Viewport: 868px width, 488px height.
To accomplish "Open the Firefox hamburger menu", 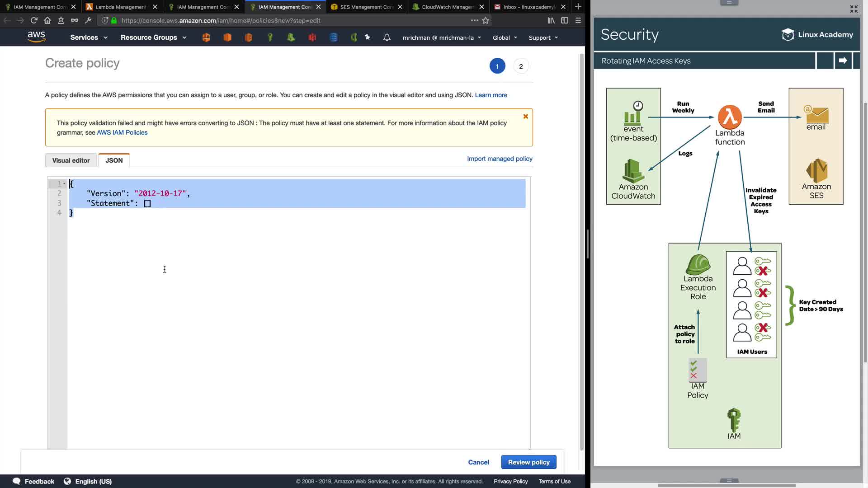I will [x=578, y=20].
